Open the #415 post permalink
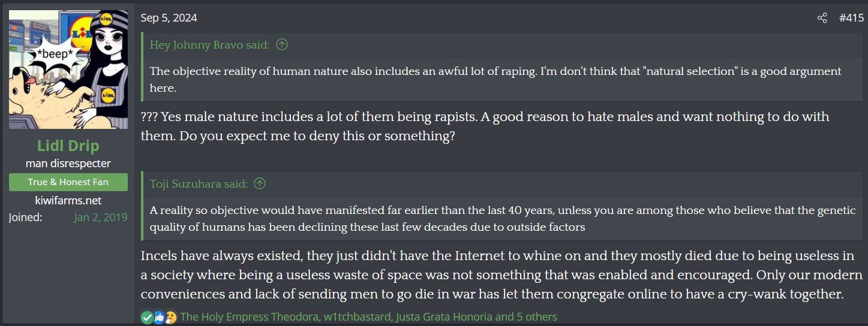This screenshot has height=326, width=868. point(851,18)
